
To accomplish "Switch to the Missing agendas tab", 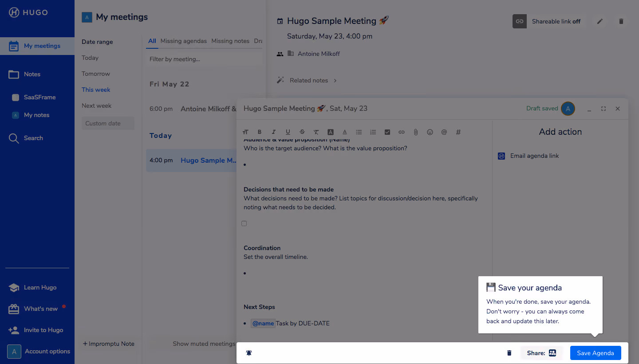I will coord(184,41).
